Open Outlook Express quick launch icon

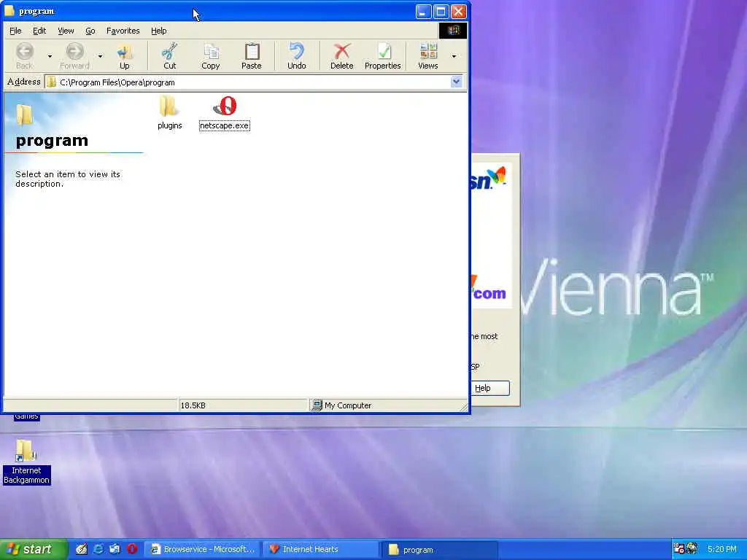coord(115,549)
